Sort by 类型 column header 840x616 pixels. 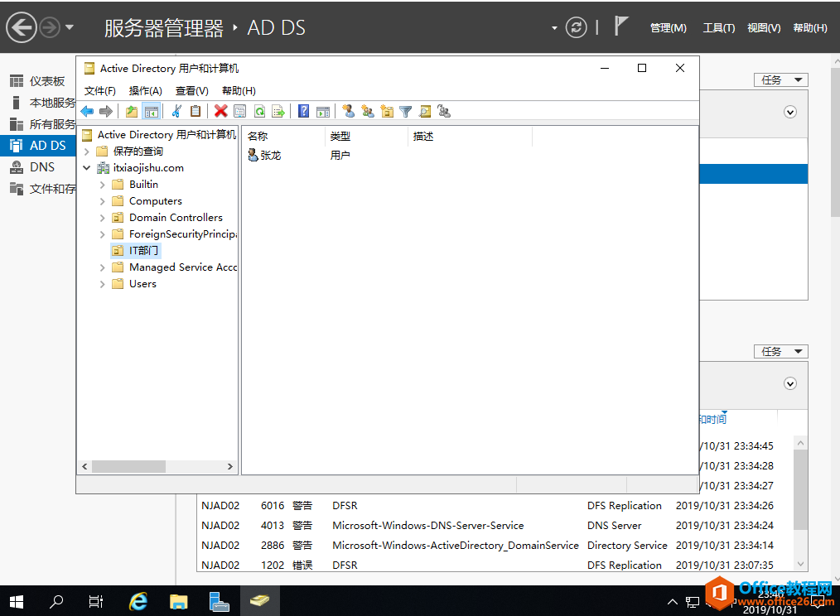(366, 136)
